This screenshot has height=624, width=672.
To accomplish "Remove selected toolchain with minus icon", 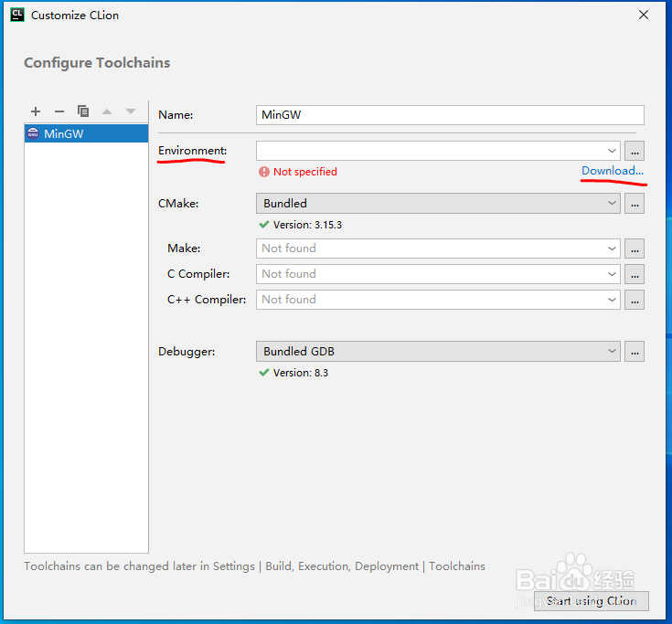I will point(59,111).
